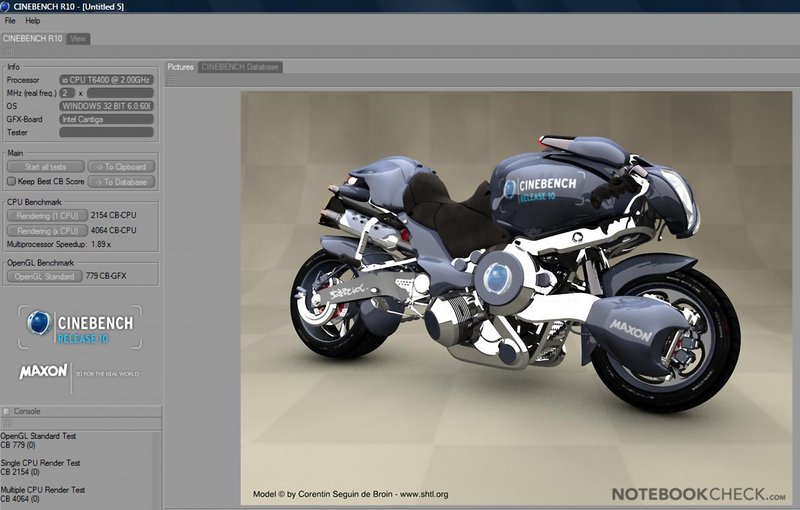Click the To Database button
Image resolution: width=800 pixels, height=510 pixels.
coord(120,182)
